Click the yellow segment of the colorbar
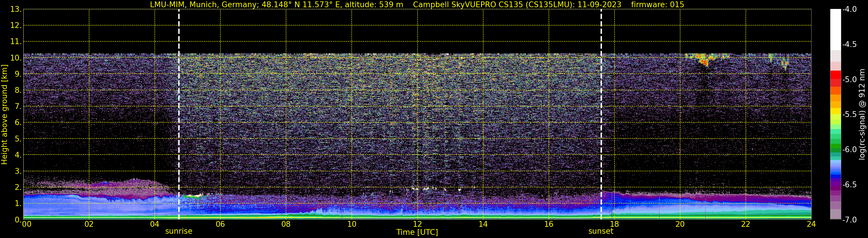Image resolution: width=868 pixels, height=238 pixels. point(836,111)
